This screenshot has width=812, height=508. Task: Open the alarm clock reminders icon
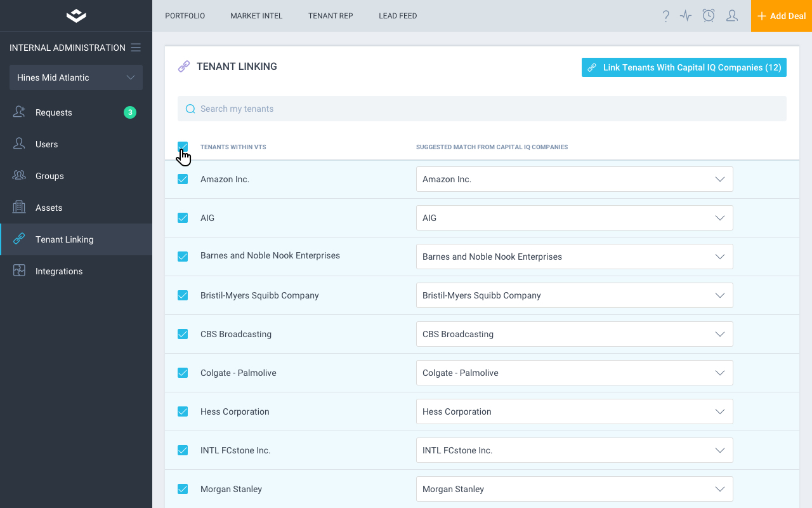coord(709,16)
